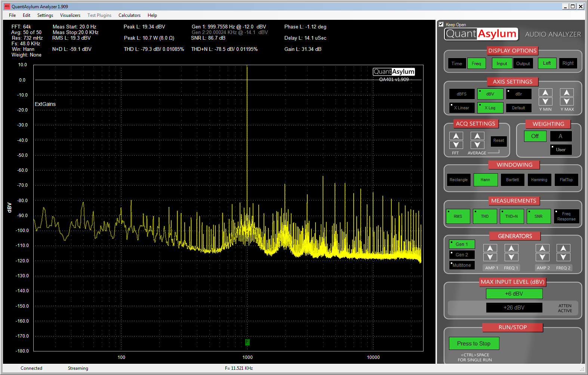Increase FFT size with up arrow
Image resolution: width=588 pixels, height=375 pixels.
[456, 136]
